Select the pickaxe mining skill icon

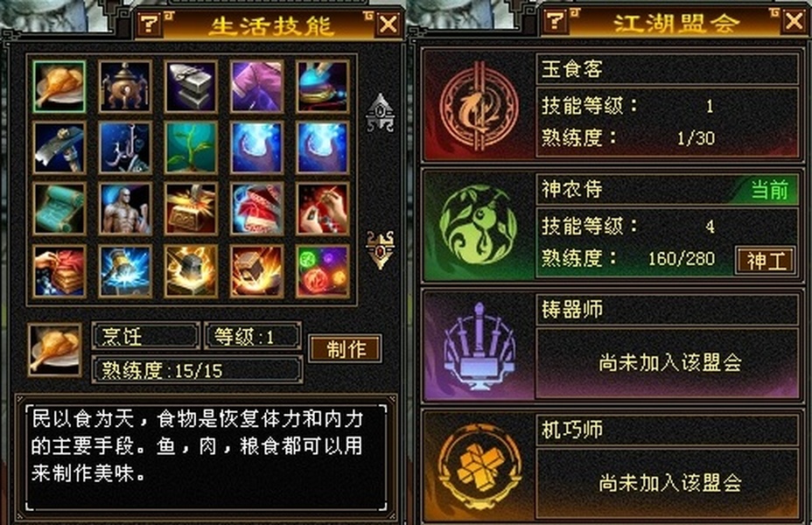(x=59, y=148)
